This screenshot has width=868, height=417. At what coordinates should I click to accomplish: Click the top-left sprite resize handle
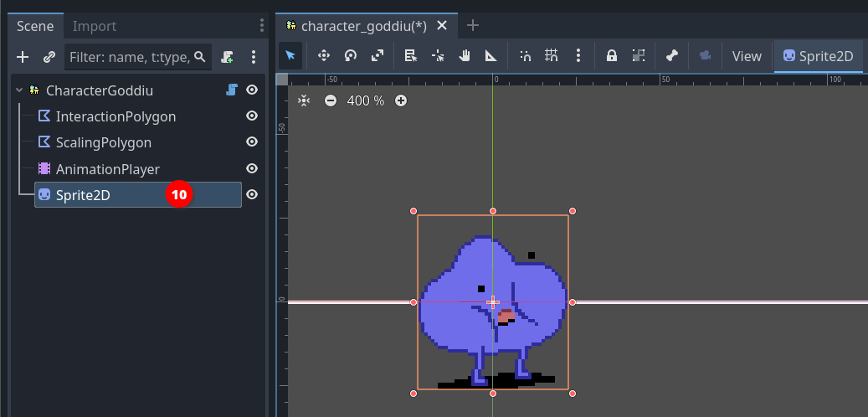413,211
